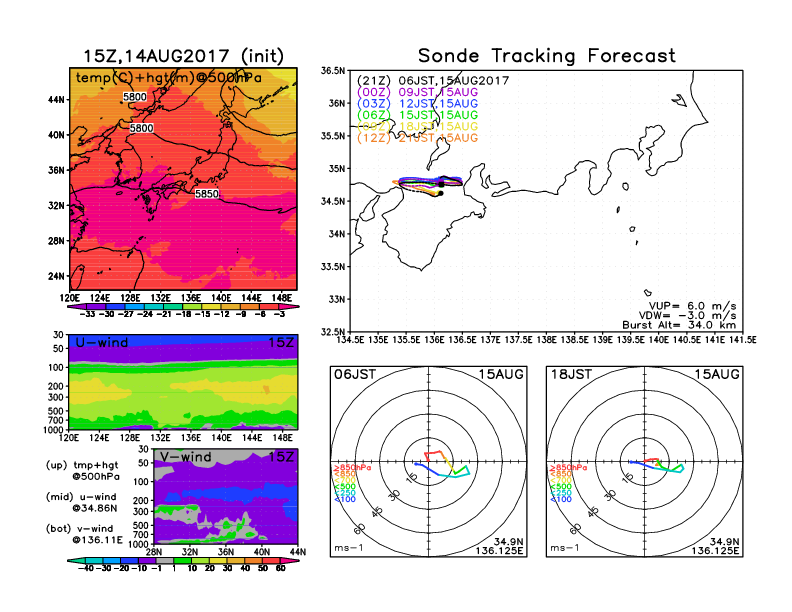
Task: Open the V-wind cross-section panel
Action: click(225, 497)
